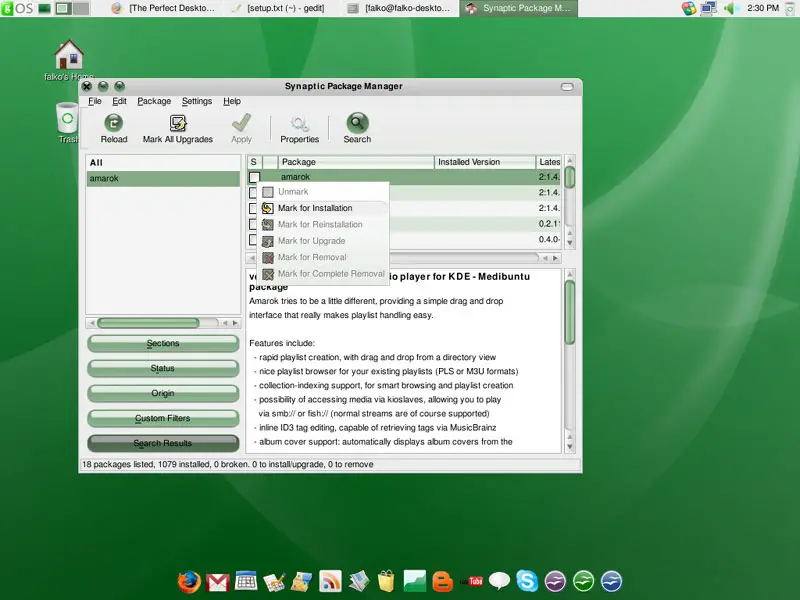Image resolution: width=800 pixels, height=600 pixels.
Task: Open YouTube from the dock
Action: point(472,581)
